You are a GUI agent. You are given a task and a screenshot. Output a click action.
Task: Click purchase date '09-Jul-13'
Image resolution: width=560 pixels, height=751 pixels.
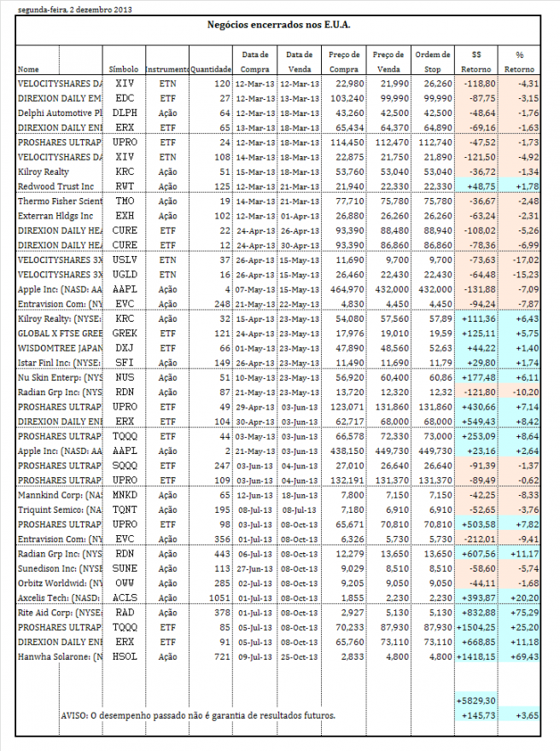tap(255, 656)
